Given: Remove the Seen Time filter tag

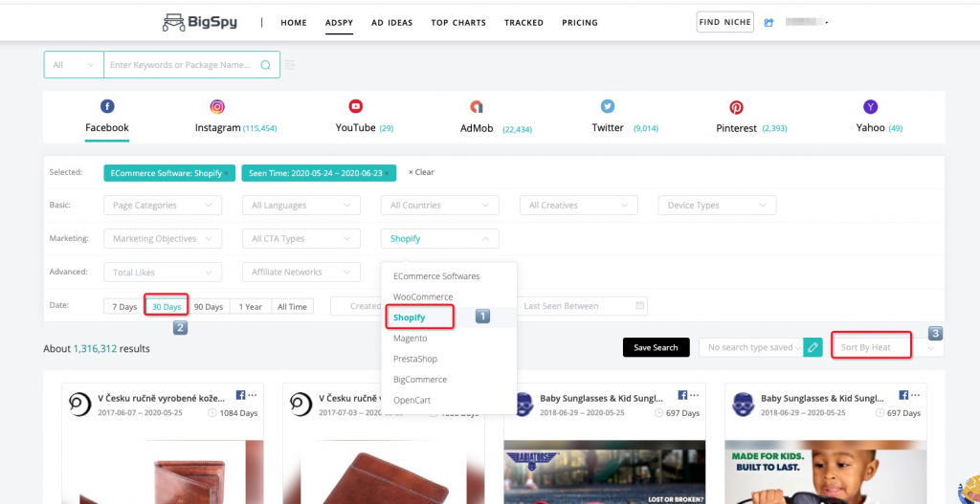Looking at the screenshot, I should [x=388, y=173].
